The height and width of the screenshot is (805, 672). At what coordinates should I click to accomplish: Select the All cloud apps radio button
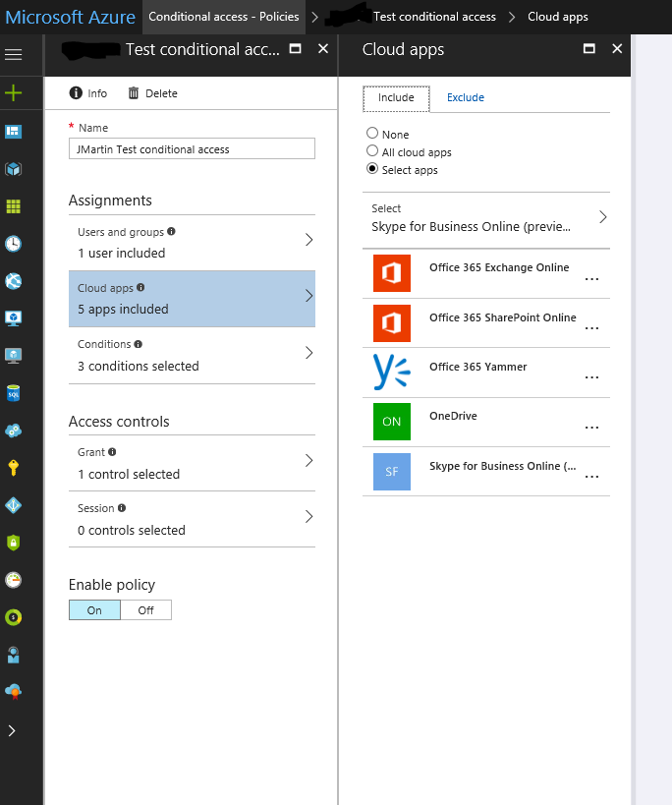(372, 150)
